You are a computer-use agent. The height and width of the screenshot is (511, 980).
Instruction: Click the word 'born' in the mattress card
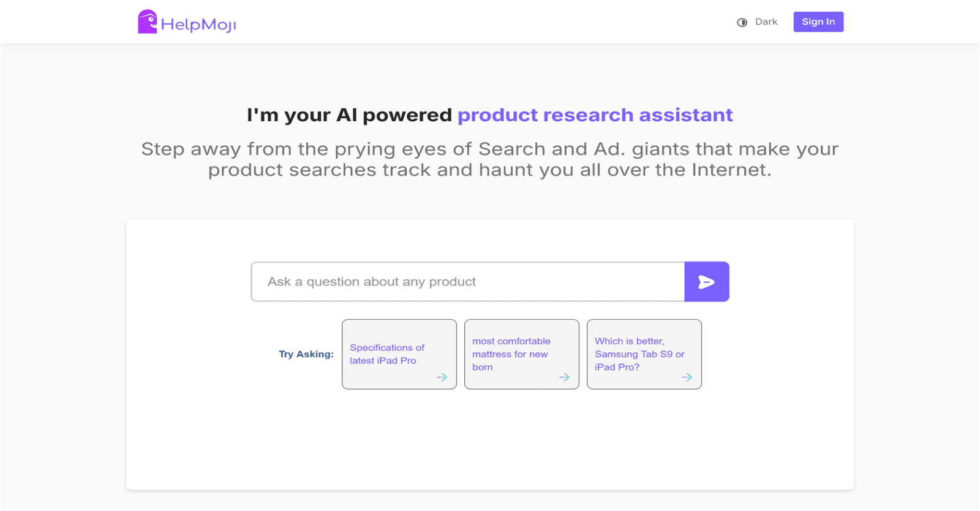click(482, 368)
